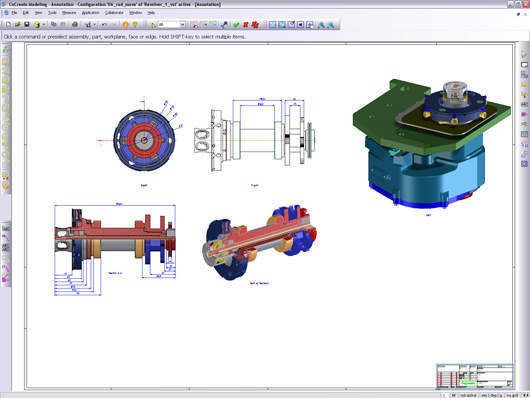Click the first magnifier zoom icon
Screen dimensions: 530x398
point(321,25)
